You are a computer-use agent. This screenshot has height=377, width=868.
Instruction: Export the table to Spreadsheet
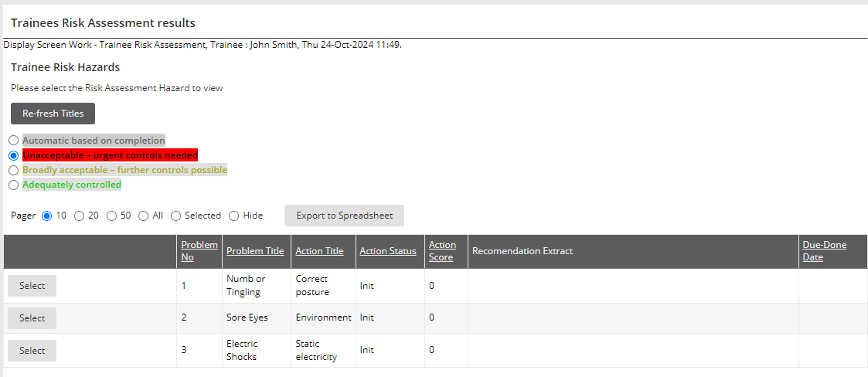(344, 216)
